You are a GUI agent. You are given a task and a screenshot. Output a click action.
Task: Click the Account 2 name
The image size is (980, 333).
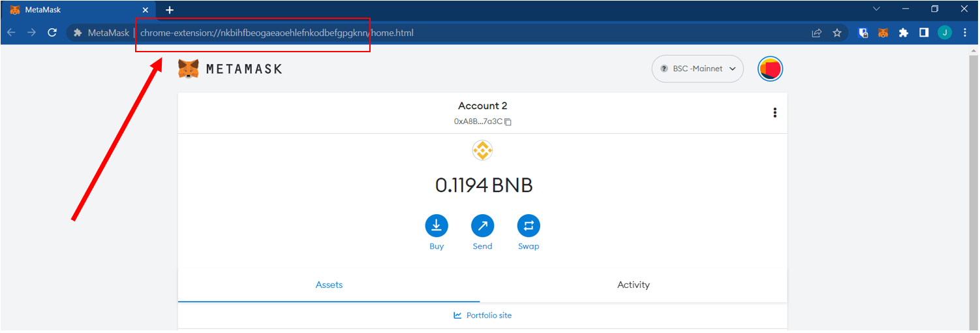pos(483,106)
